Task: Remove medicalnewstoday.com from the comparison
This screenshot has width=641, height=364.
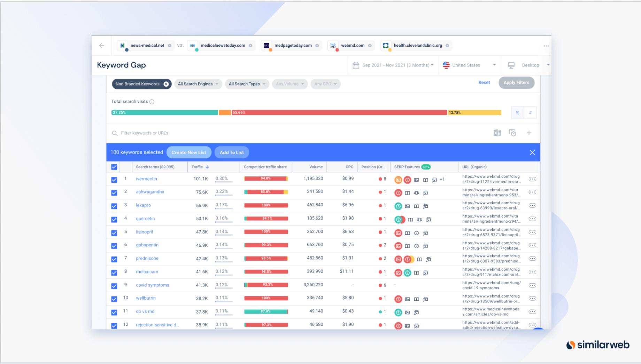Action: coord(250,46)
